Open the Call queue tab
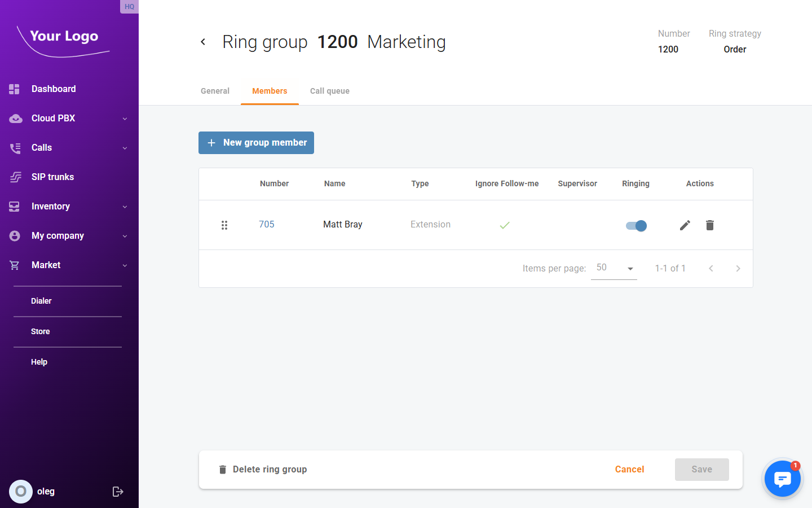 (x=329, y=91)
